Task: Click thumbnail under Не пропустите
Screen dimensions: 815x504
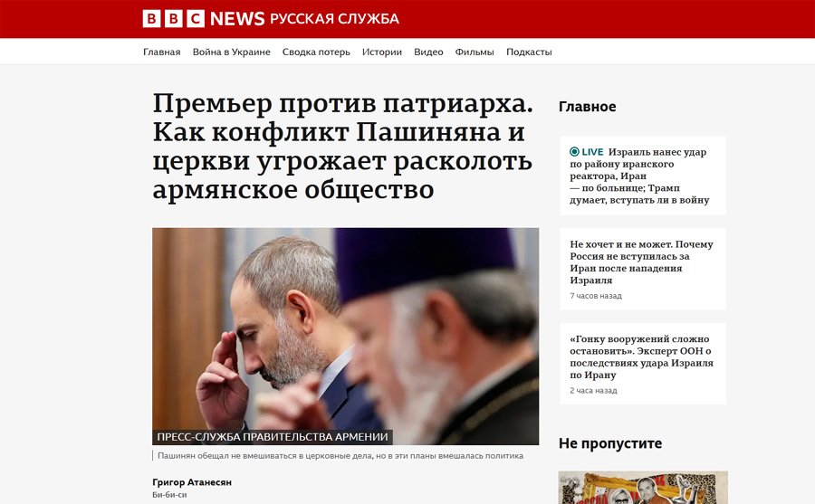Action: [643, 488]
